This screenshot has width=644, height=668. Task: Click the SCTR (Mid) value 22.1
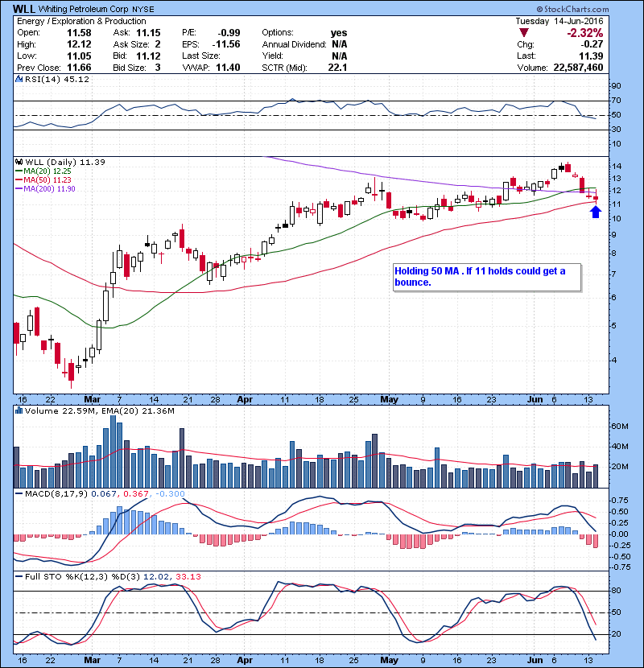337,68
